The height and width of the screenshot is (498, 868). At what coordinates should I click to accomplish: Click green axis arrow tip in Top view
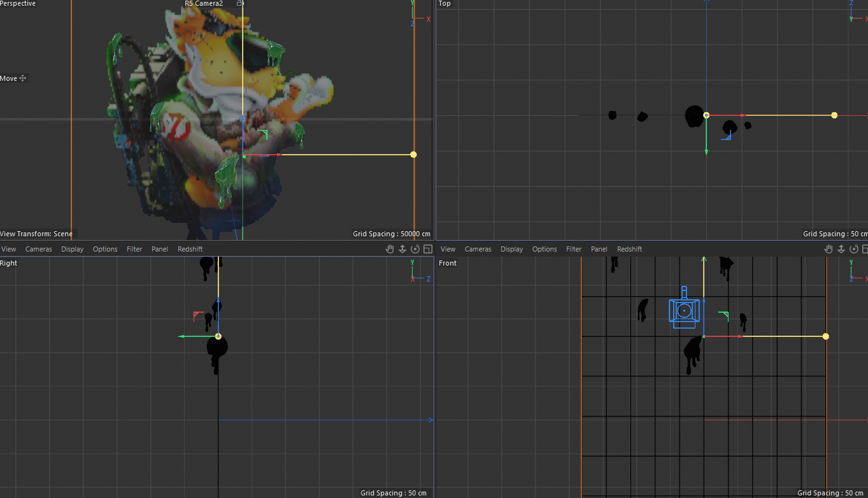coord(707,152)
